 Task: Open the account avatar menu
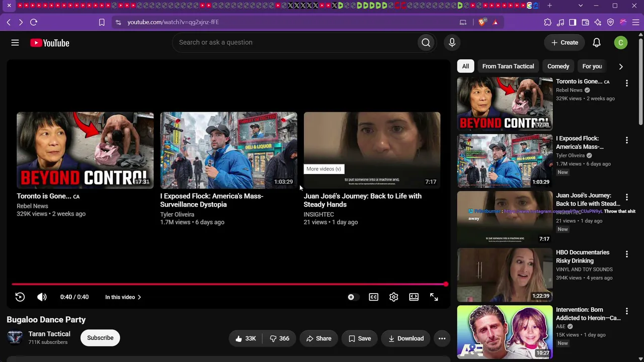[x=620, y=43]
